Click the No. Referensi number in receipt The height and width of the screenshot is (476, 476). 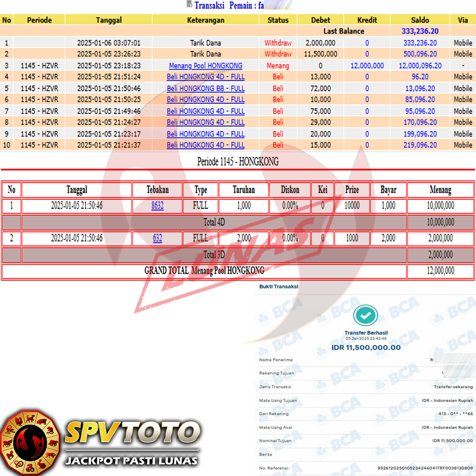pos(425,468)
